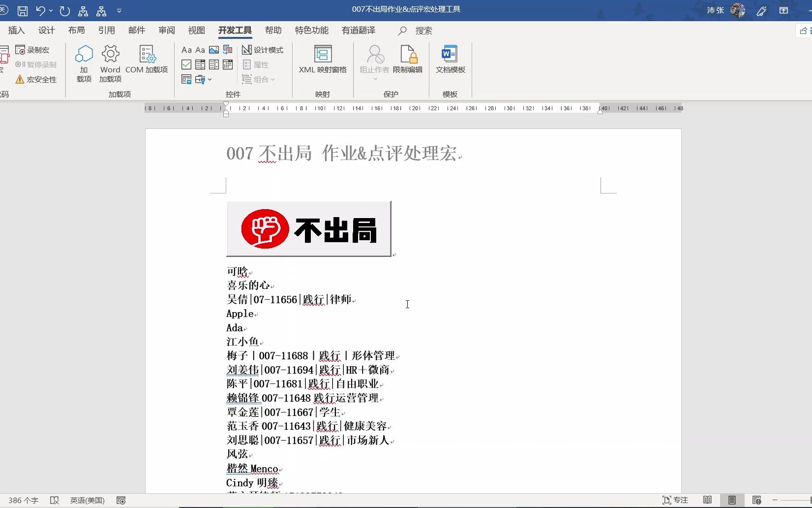The width and height of the screenshot is (812, 508).
Task: Save the document via quick access toolbar
Action: click(x=22, y=11)
